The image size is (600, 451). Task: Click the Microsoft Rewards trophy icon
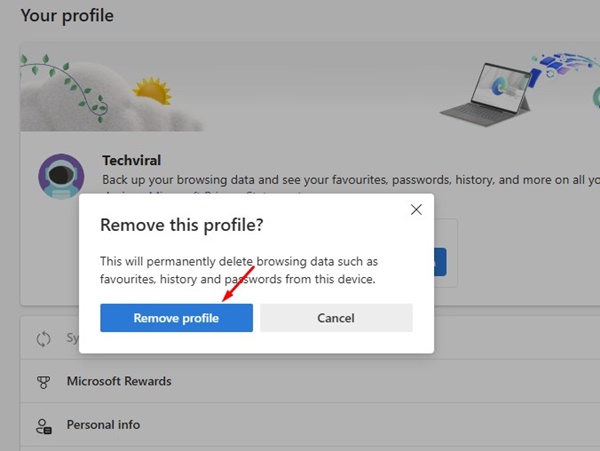pos(43,382)
